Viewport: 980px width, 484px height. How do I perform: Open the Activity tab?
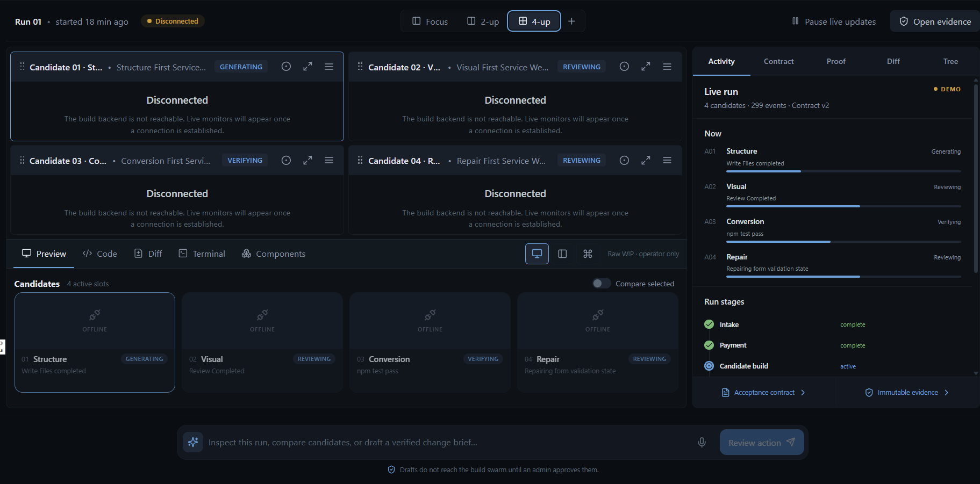(x=721, y=61)
